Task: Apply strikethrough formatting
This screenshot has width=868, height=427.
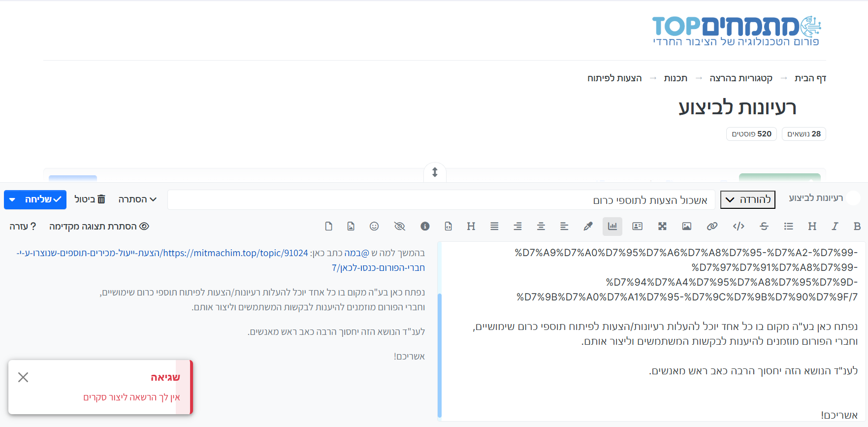Action: pos(764,226)
